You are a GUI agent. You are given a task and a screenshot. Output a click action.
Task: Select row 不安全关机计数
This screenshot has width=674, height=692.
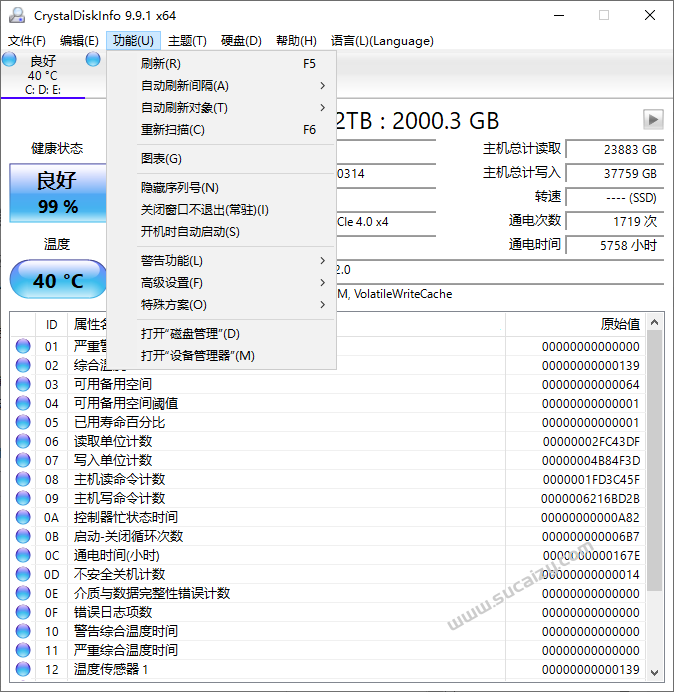tap(328, 574)
